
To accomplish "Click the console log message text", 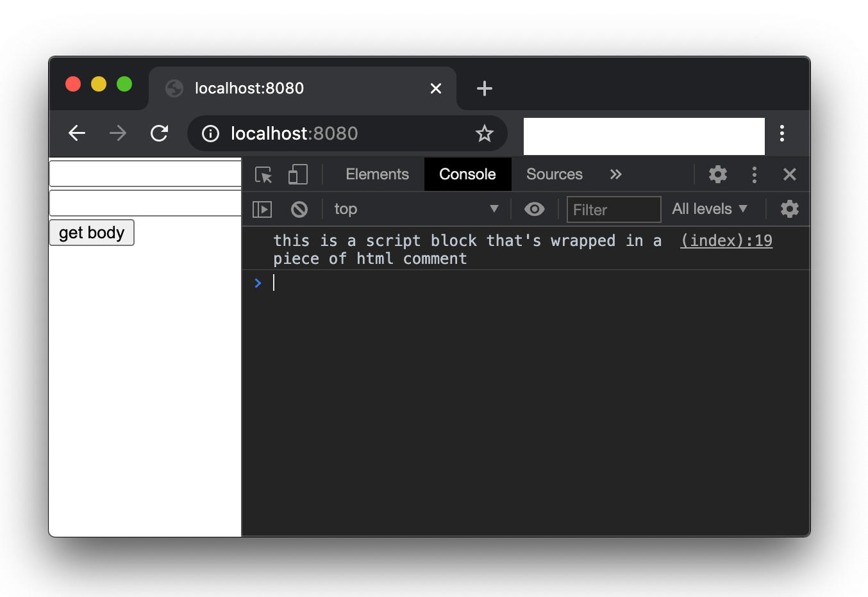I will tap(467, 250).
